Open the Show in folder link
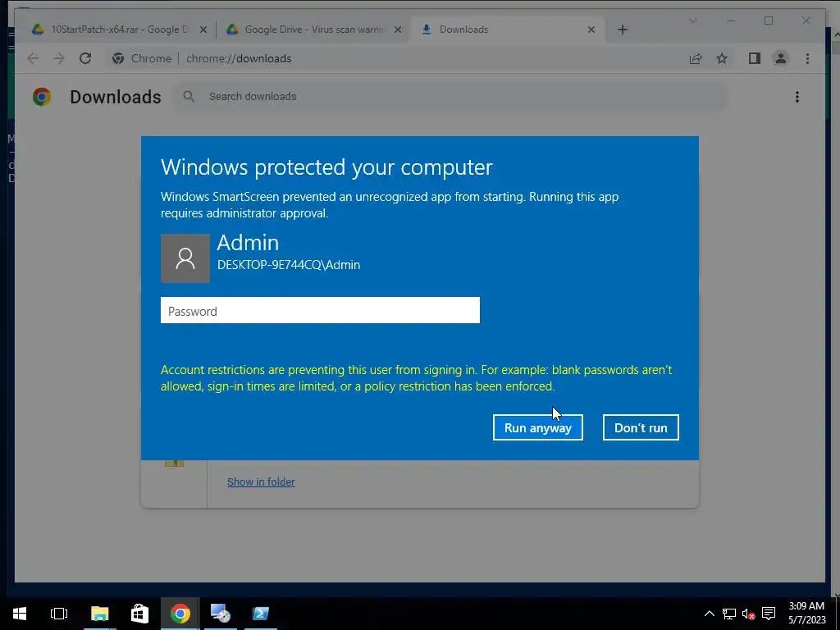Image resolution: width=840 pixels, height=630 pixels. [x=261, y=482]
